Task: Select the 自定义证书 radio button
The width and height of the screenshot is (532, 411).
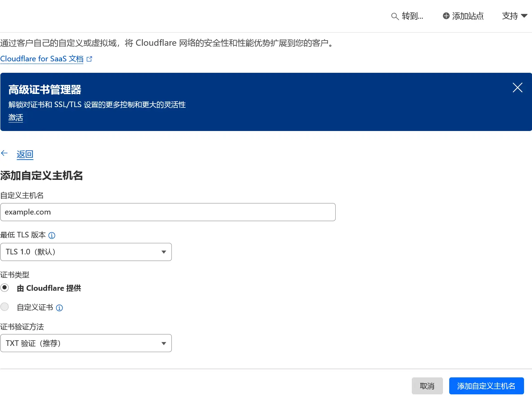Action: click(x=5, y=307)
